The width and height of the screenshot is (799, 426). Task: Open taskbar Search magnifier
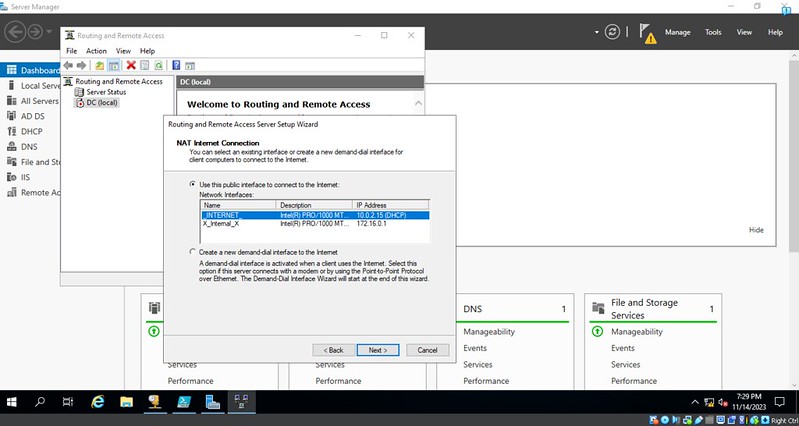coord(40,402)
